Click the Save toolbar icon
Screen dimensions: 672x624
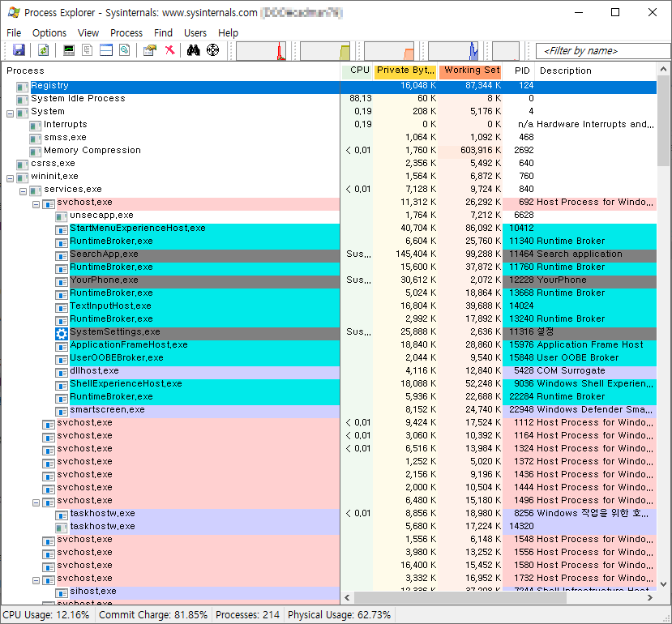(19, 50)
